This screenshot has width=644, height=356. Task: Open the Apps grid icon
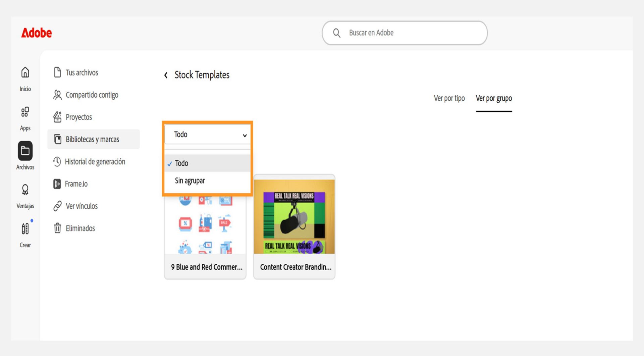pos(25,112)
